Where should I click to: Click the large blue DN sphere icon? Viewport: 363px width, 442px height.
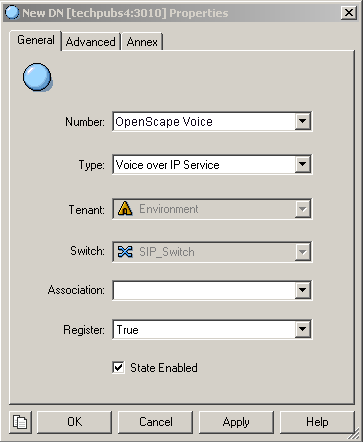click(37, 77)
